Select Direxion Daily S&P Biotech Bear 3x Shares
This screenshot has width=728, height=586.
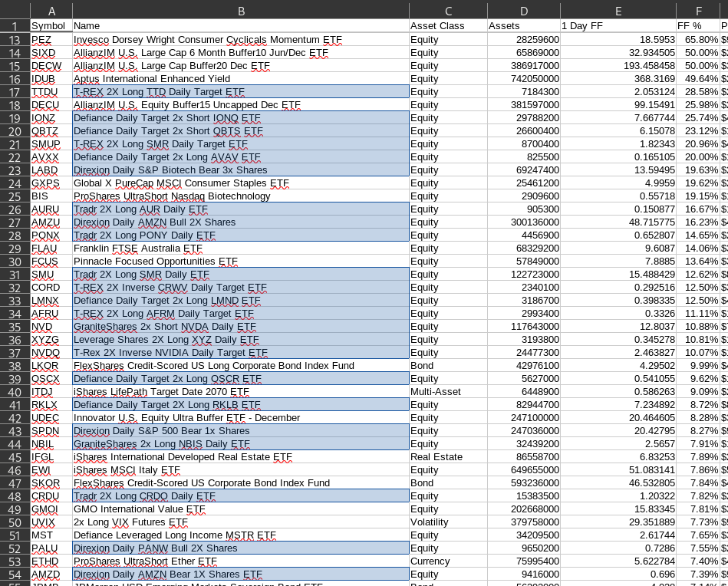(x=241, y=170)
